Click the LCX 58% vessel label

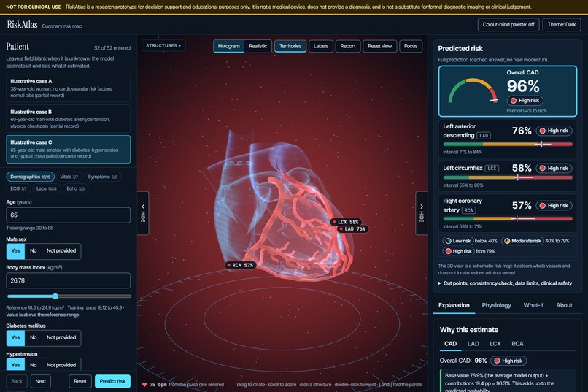(346, 222)
